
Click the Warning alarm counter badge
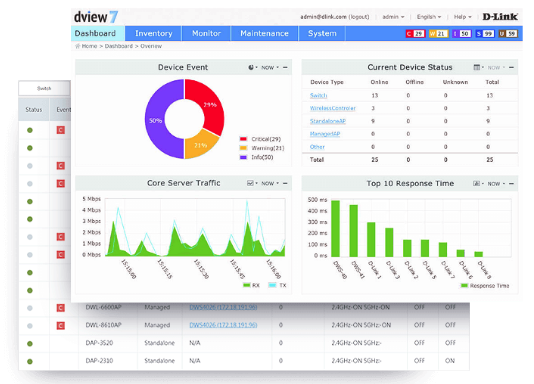(438, 34)
